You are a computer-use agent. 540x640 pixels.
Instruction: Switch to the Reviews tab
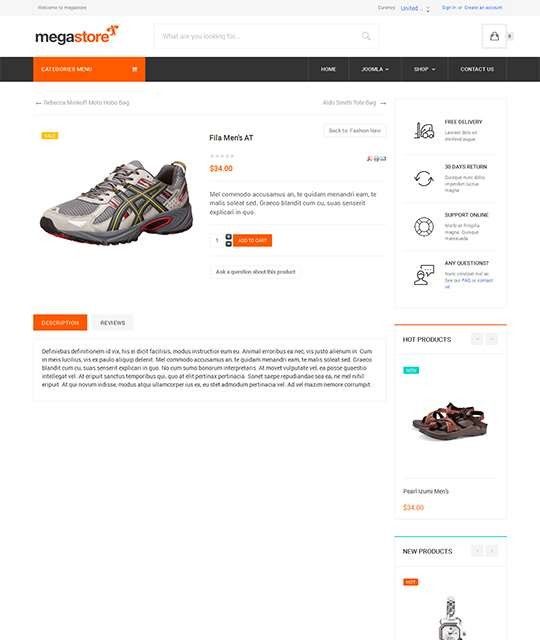[113, 322]
